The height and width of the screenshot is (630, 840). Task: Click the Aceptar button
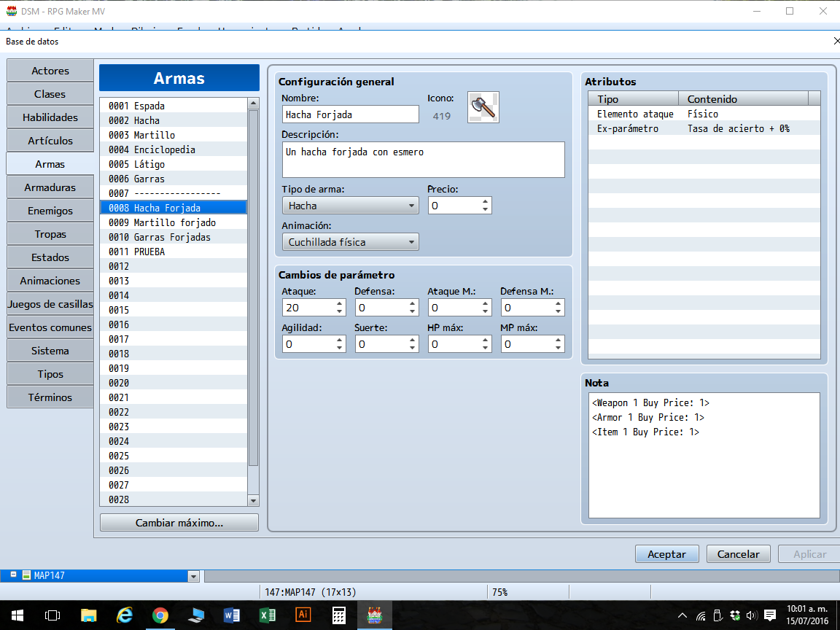667,554
